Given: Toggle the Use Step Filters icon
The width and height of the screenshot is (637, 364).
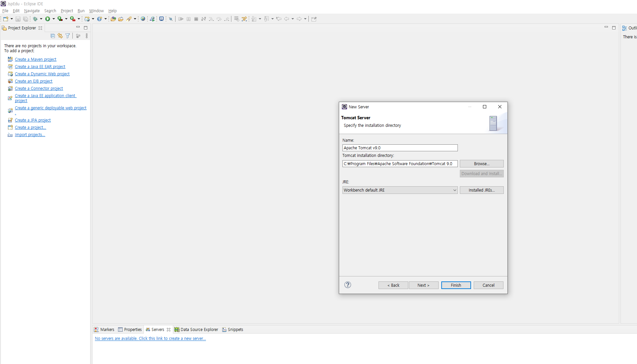Looking at the screenshot, I should pos(244,19).
